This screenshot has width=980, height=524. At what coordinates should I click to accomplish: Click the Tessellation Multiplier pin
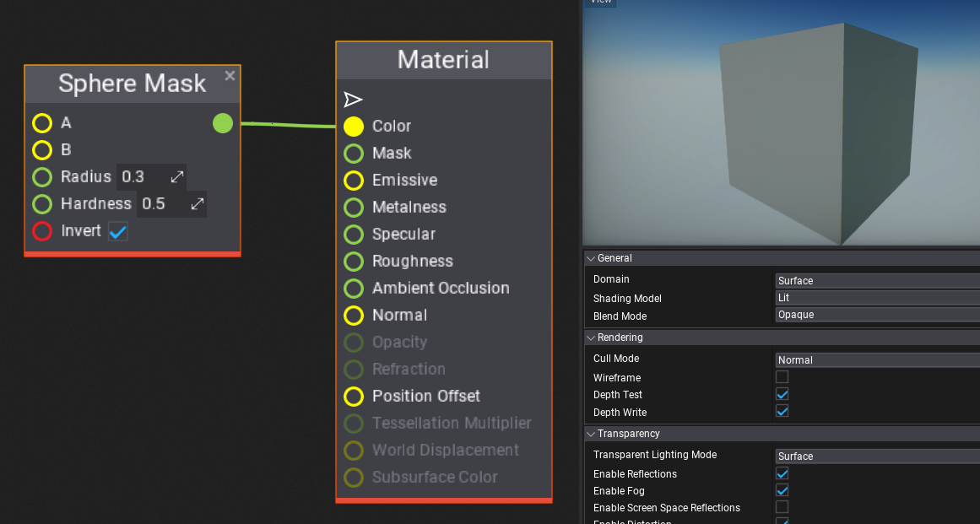click(x=353, y=423)
